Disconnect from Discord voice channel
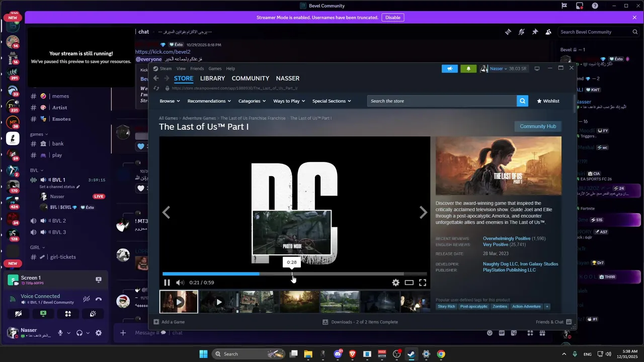644x362 pixels. point(99,299)
